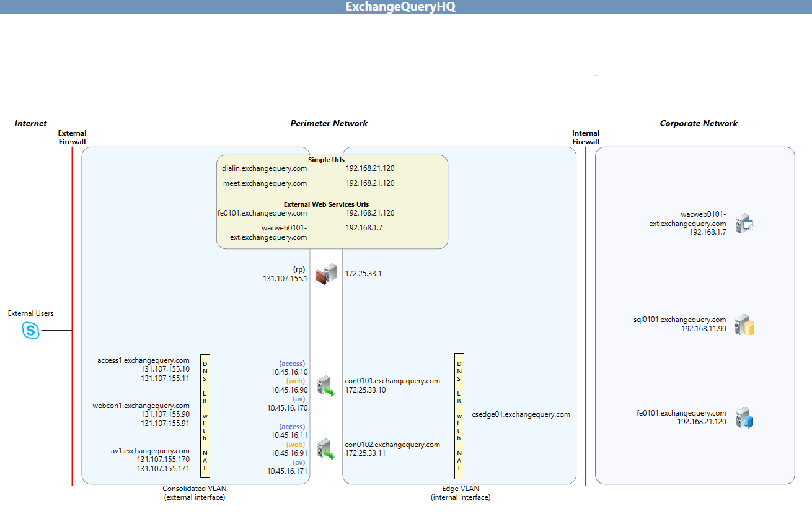This screenshot has width=812, height=514.
Task: Click con0102.exchangequery.com label
Action: point(392,445)
